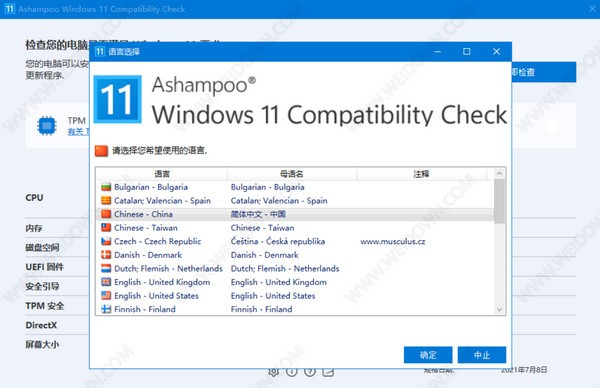Click the Finland flag icon
Viewport: 600px width, 388px height.
[x=106, y=309]
